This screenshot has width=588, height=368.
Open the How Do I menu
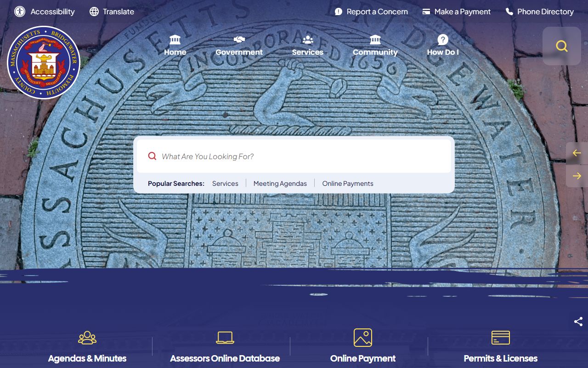point(443,46)
